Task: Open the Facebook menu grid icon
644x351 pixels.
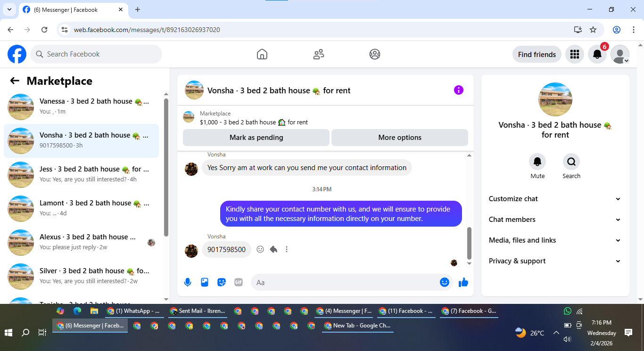Action: [574, 54]
